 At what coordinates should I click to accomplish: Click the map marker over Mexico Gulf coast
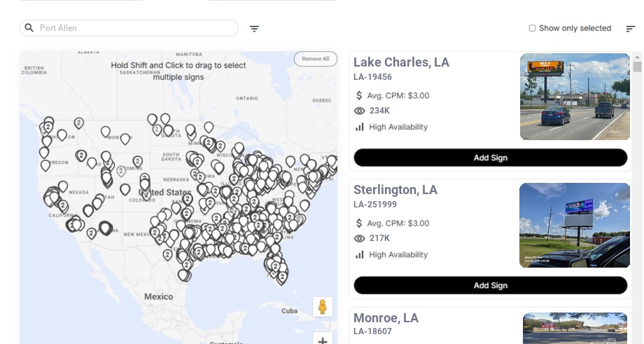tap(183, 275)
